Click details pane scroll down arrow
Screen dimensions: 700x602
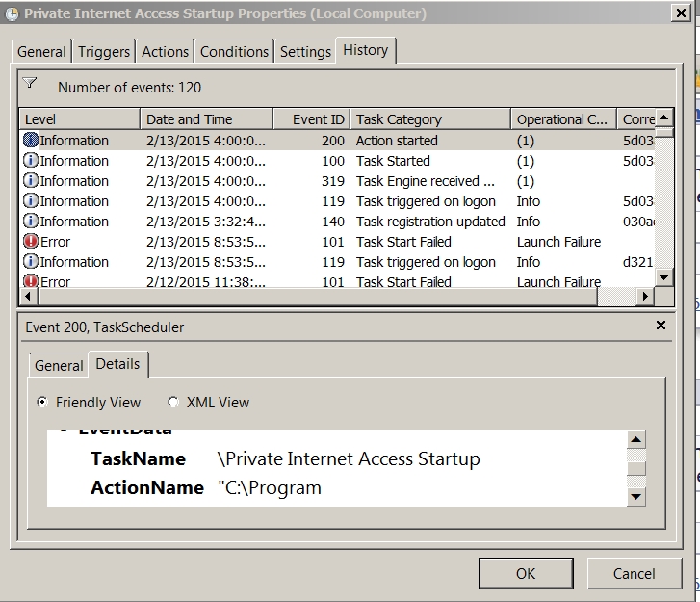point(636,497)
